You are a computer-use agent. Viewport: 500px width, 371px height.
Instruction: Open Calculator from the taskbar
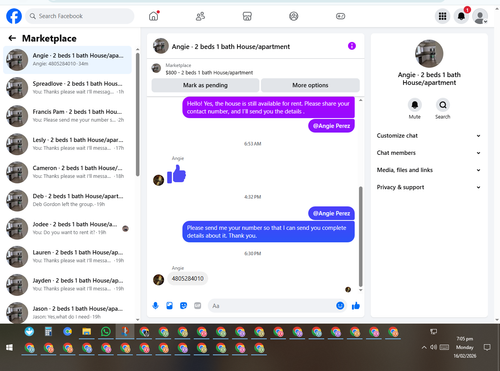tap(48, 332)
